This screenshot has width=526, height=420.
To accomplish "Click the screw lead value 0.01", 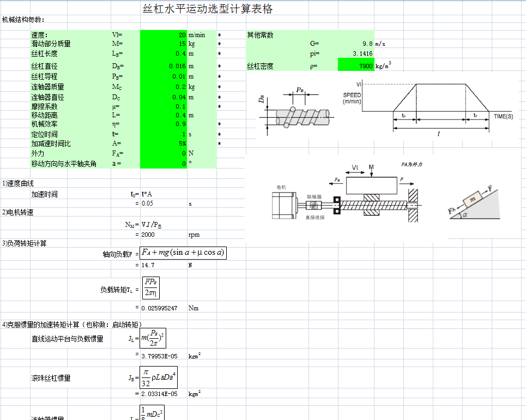I will tap(164, 77).
